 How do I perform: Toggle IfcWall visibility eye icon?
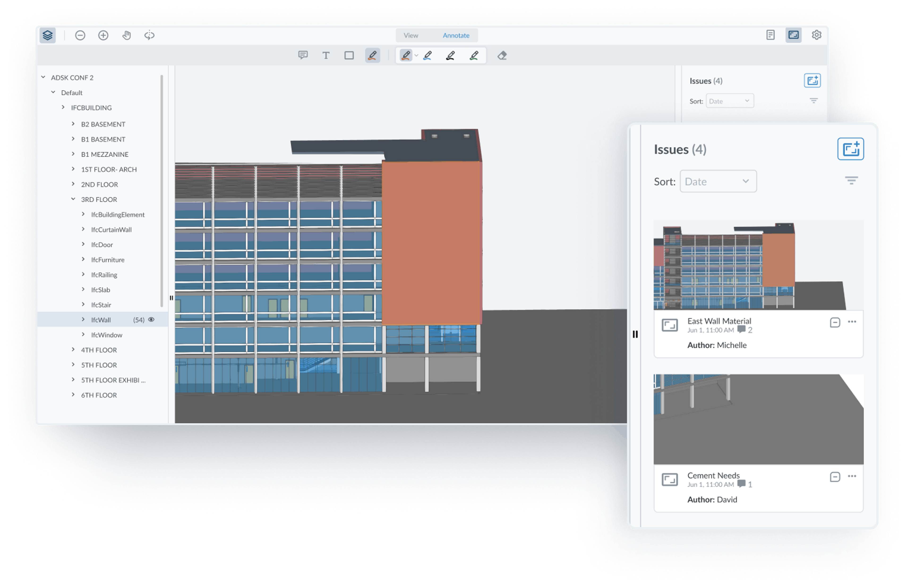[151, 320]
